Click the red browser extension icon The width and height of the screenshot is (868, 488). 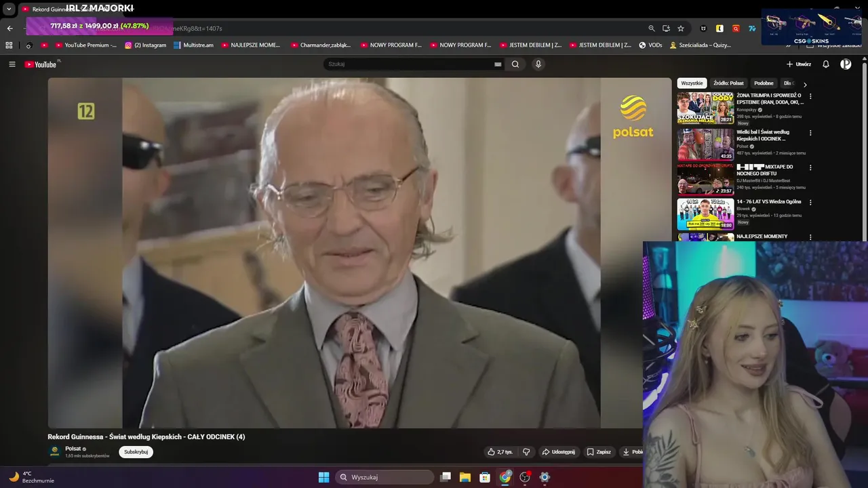point(736,28)
